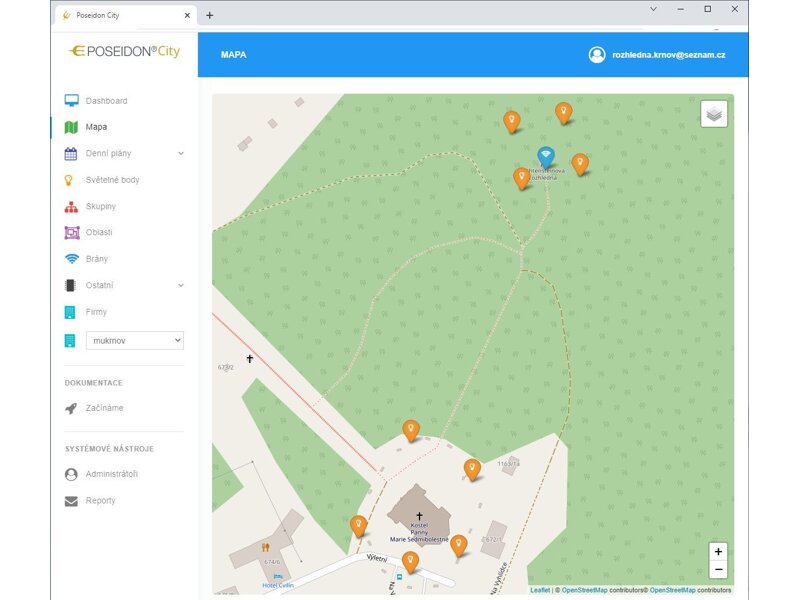
Task: Open Administrátoři menu item
Action: 111,474
